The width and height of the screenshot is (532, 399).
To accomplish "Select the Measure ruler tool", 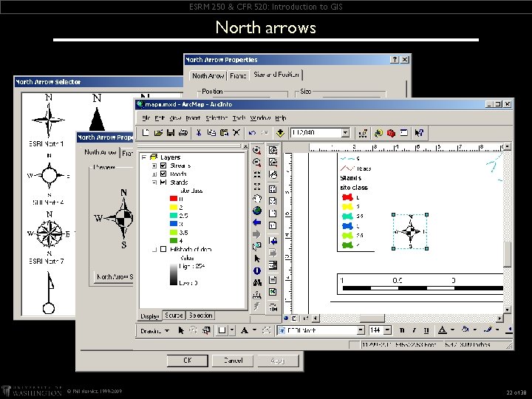I will coord(257,295).
